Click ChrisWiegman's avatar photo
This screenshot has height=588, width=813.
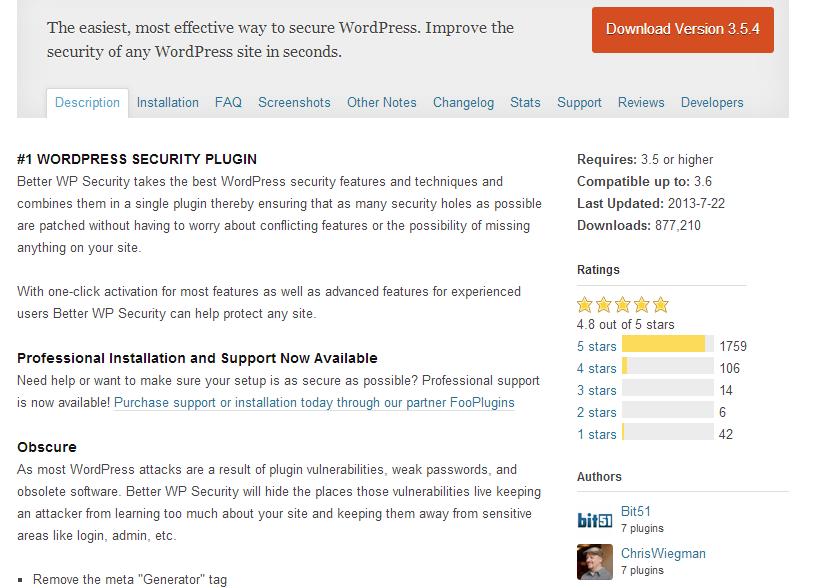click(595, 562)
